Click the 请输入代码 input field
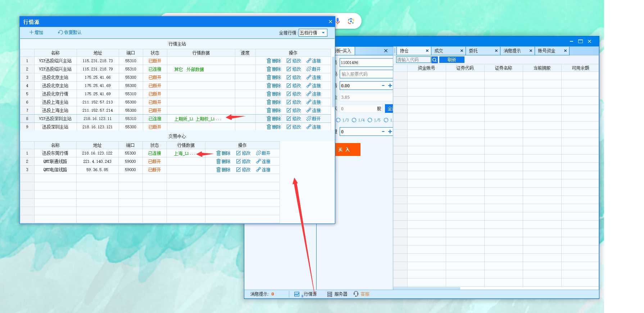Screen dimensions: 644x313 (413, 60)
